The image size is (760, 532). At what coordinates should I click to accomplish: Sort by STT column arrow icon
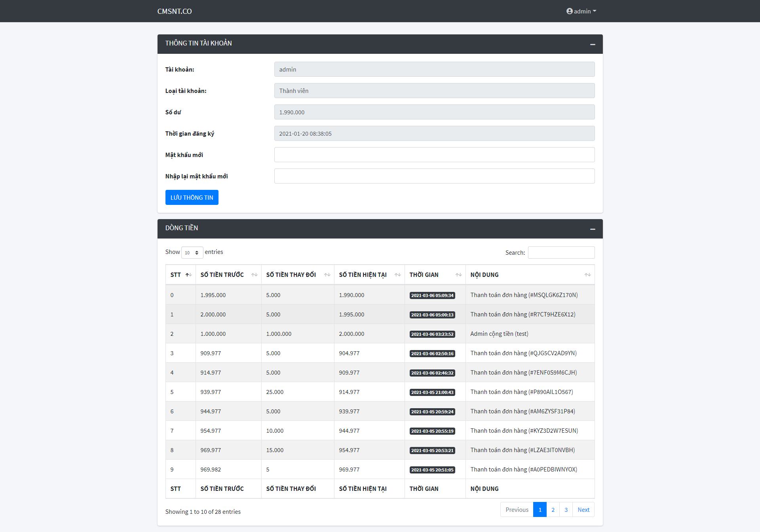[x=188, y=275]
